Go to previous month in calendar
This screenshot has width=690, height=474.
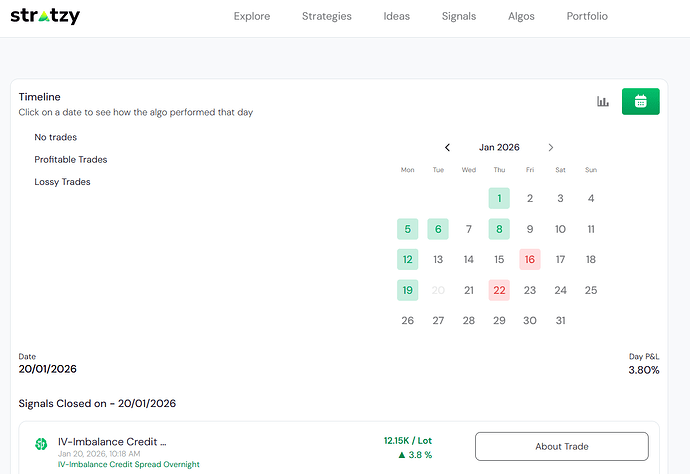[447, 147]
